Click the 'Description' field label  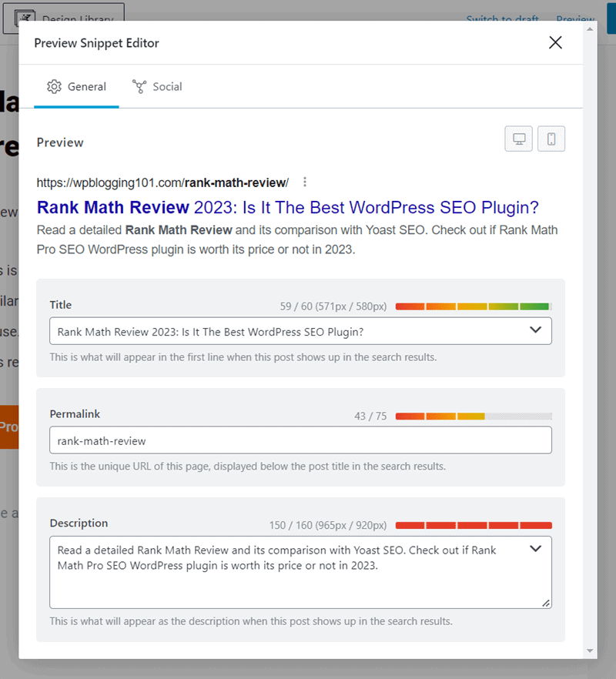79,523
